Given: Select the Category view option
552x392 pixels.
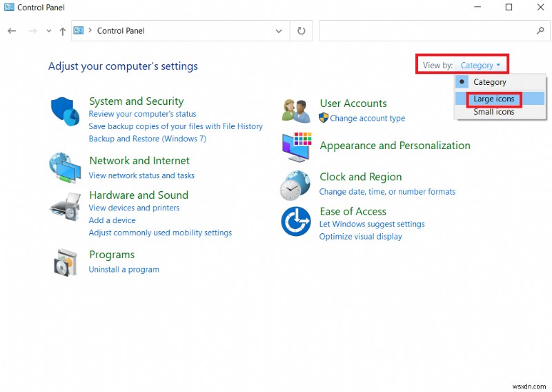Looking at the screenshot, I should (489, 82).
